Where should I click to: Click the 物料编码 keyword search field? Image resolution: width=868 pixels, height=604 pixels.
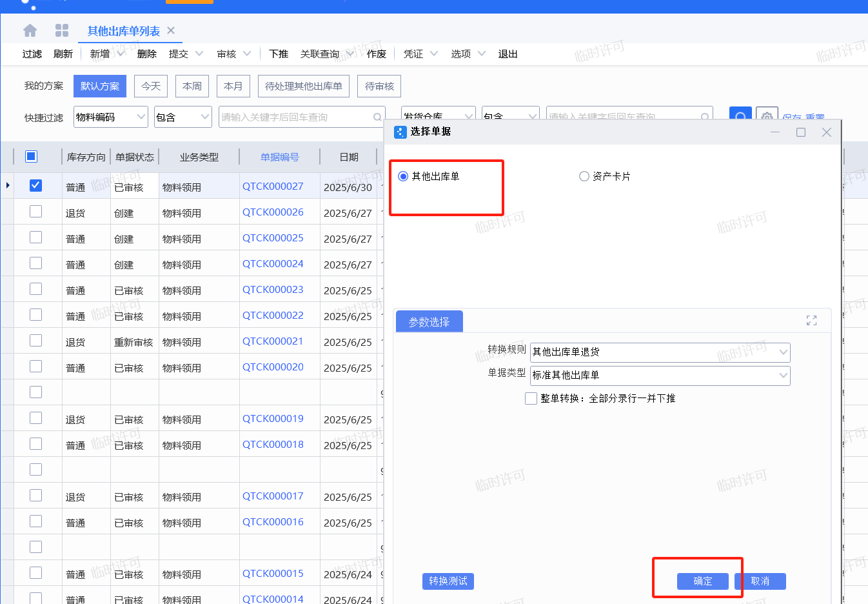293,117
